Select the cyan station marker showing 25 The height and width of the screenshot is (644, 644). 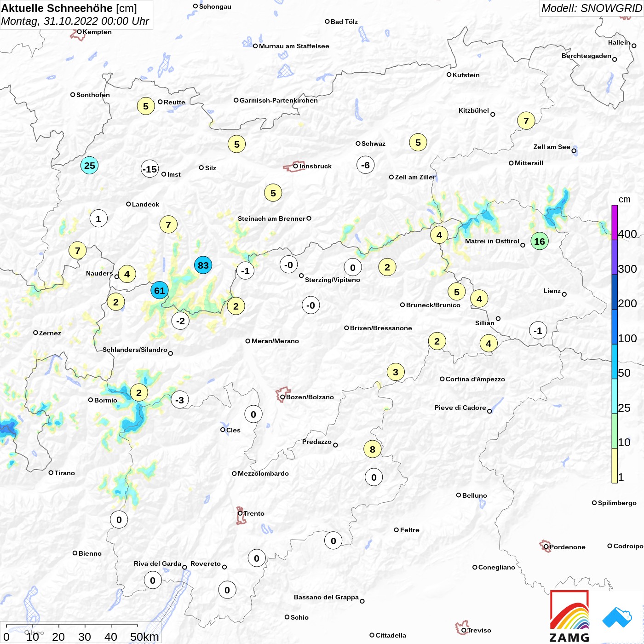coord(90,165)
